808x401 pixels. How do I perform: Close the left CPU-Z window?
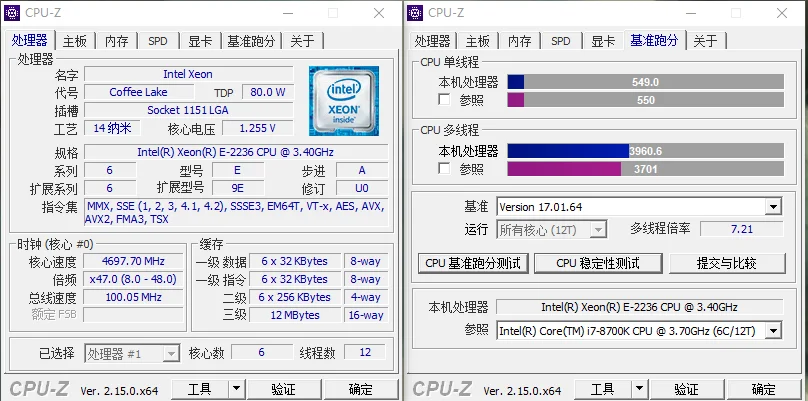click(380, 13)
